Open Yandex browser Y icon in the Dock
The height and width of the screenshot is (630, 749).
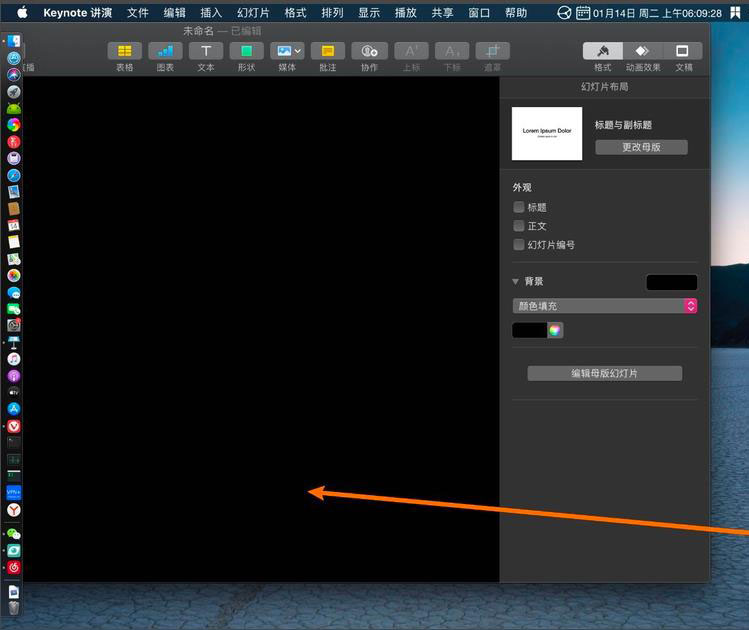tap(14, 510)
